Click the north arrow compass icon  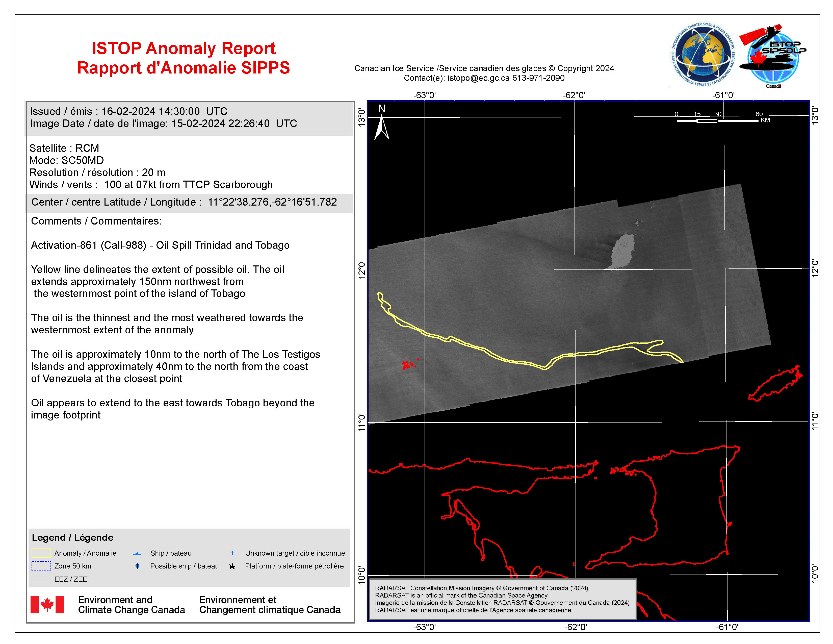pos(381,126)
